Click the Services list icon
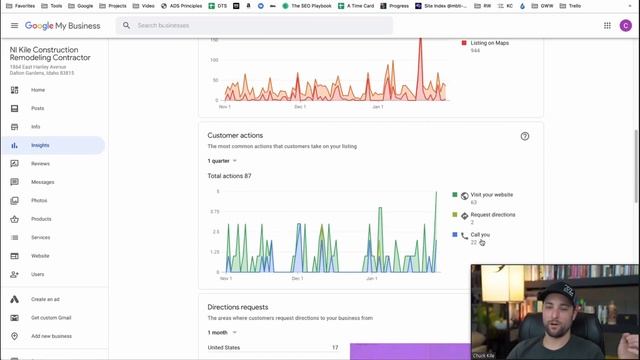The width and height of the screenshot is (640, 360). tap(15, 238)
